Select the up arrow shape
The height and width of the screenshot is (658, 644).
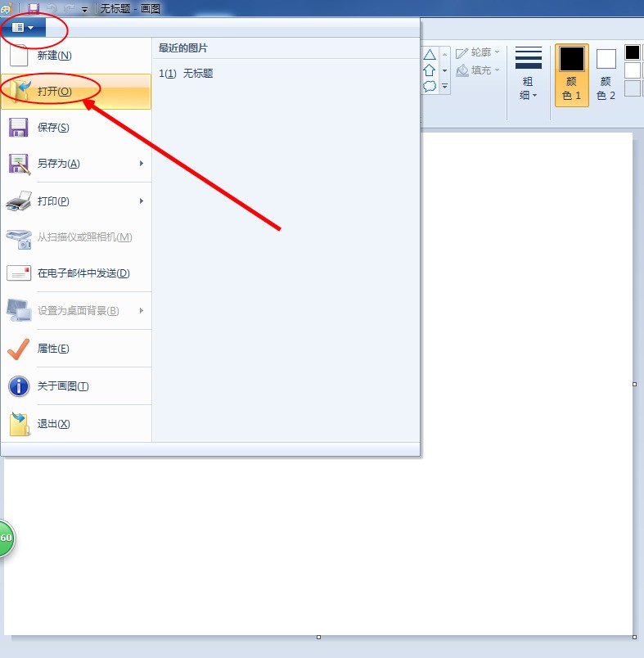point(429,70)
